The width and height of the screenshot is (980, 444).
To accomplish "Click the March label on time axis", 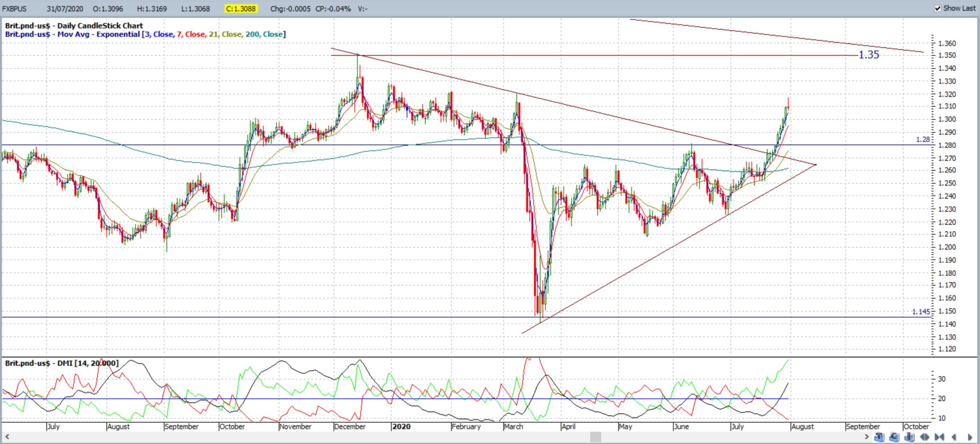I will [514, 426].
